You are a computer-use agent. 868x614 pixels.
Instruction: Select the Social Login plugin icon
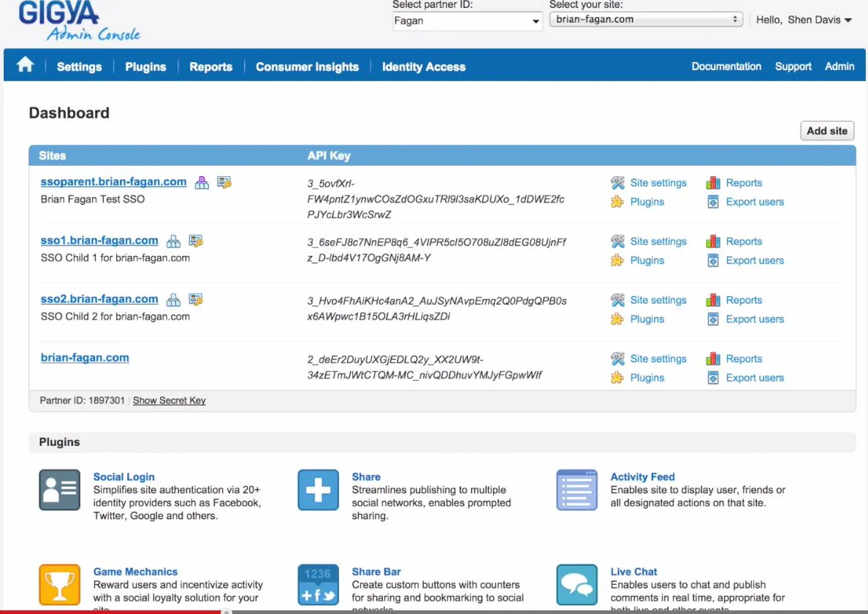pos(59,490)
